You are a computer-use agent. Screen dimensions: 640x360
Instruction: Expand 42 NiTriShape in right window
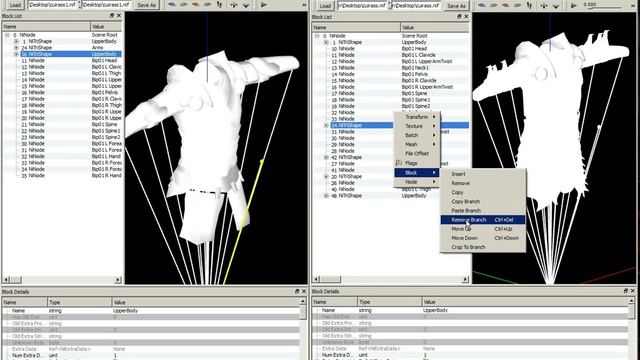click(x=327, y=157)
